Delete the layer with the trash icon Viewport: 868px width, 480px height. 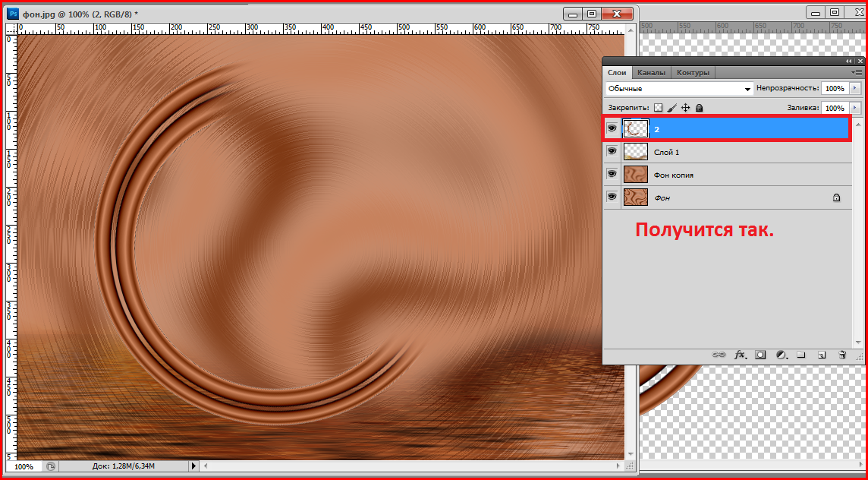tap(842, 355)
